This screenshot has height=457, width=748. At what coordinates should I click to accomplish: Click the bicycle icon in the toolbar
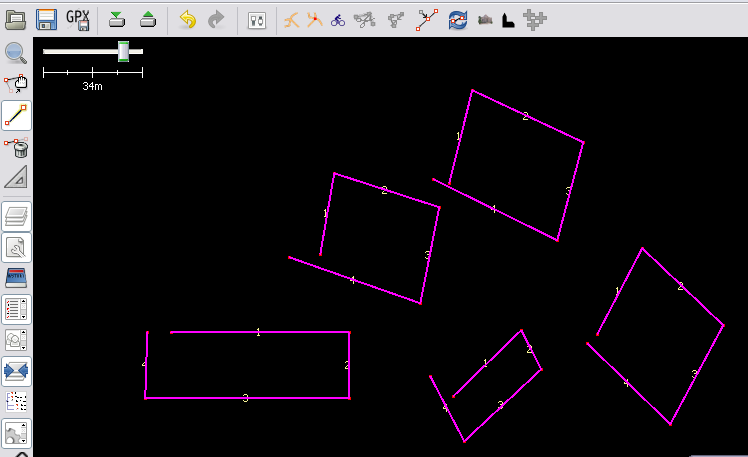click(338, 19)
